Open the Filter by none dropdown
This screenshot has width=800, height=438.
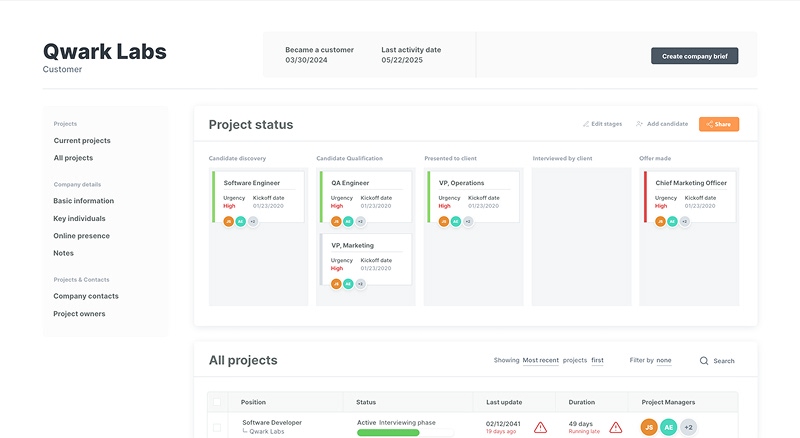[664, 360]
